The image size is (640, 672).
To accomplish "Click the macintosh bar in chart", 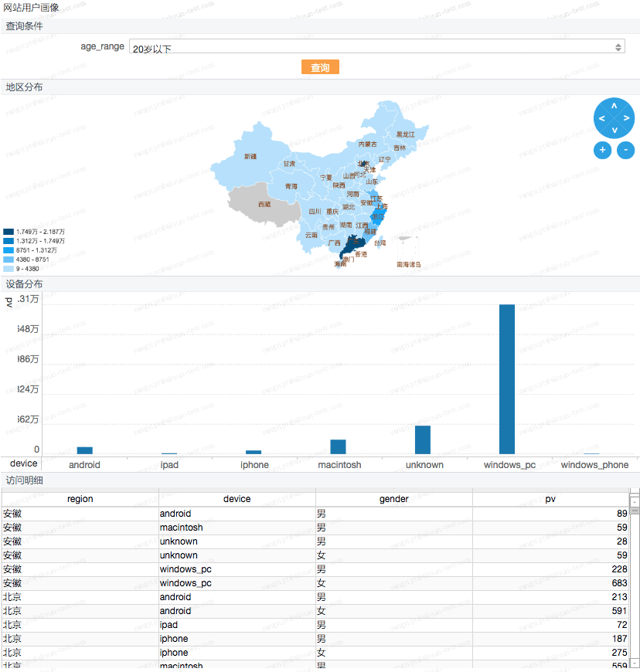I will 338,446.
